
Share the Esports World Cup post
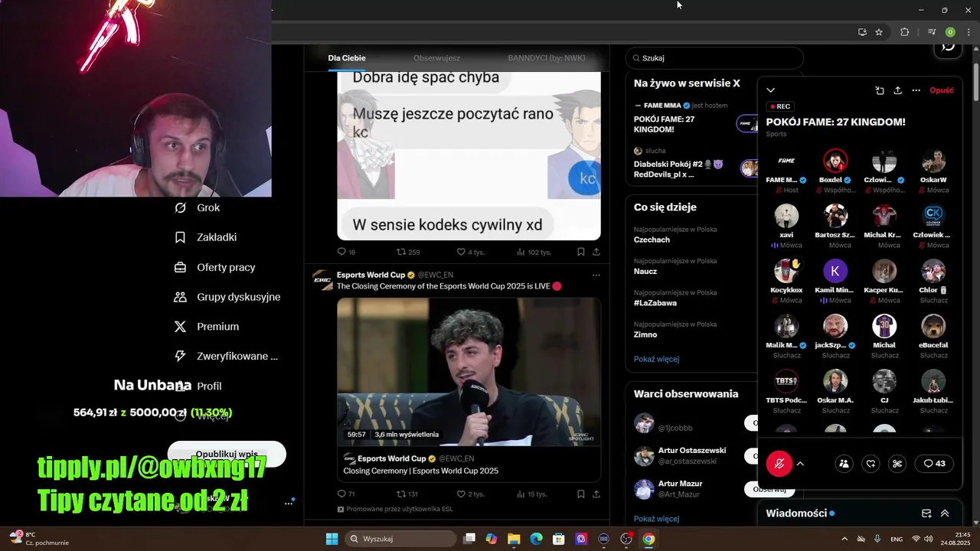[596, 494]
